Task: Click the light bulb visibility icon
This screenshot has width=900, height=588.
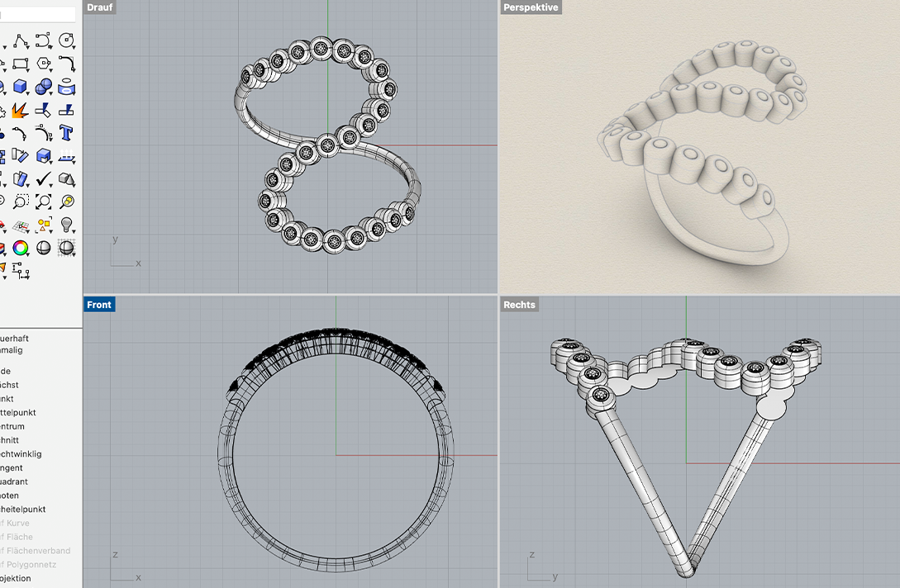Action: [67, 224]
